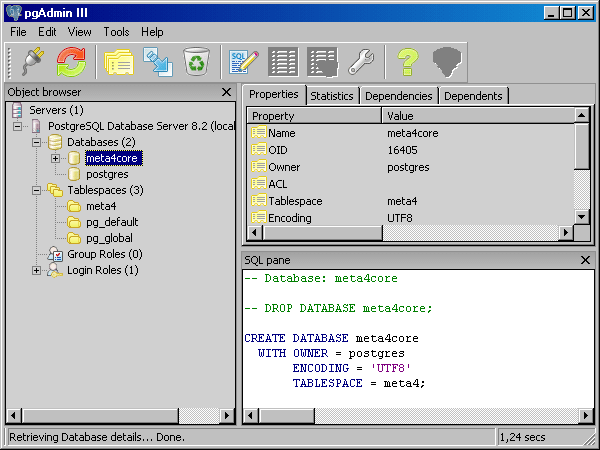The image size is (600, 450).
Task: Click the view data grid toolbar icon
Action: [283, 62]
